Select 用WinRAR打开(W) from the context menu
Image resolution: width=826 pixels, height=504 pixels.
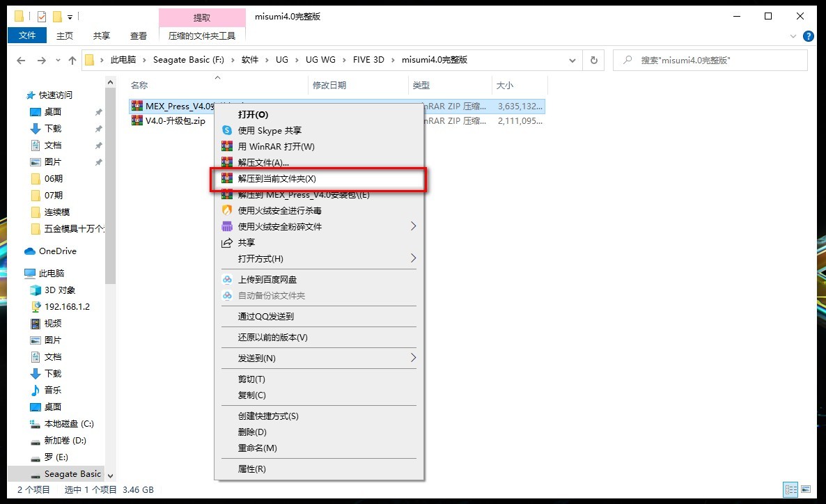(x=278, y=146)
